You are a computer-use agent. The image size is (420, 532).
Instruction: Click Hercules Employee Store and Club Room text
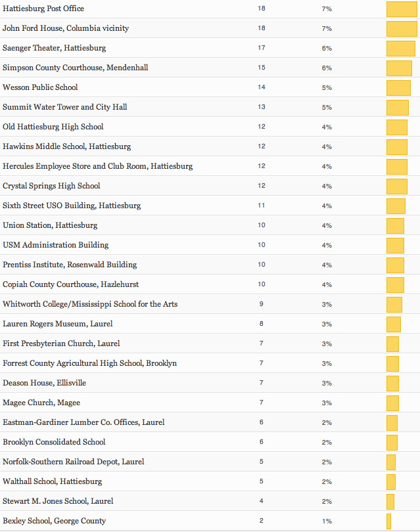click(x=97, y=166)
